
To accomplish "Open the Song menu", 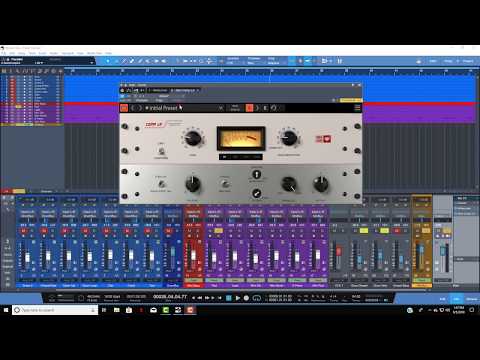I will (22, 53).
